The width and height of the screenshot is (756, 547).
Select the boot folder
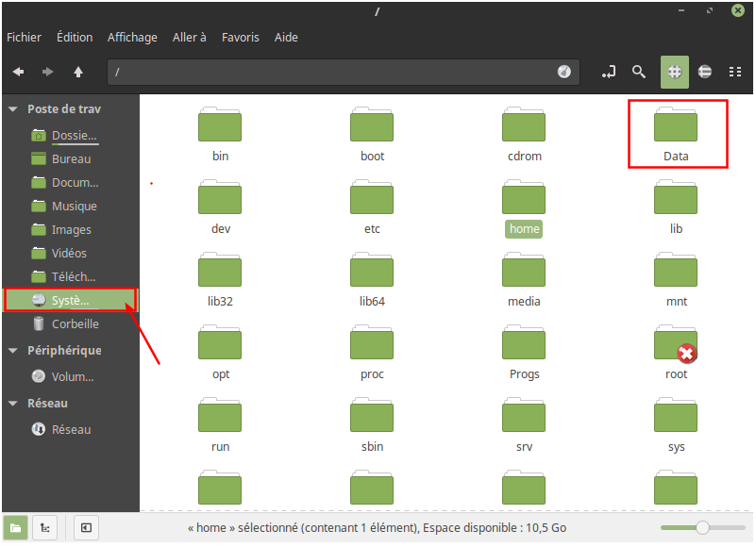pos(372,135)
